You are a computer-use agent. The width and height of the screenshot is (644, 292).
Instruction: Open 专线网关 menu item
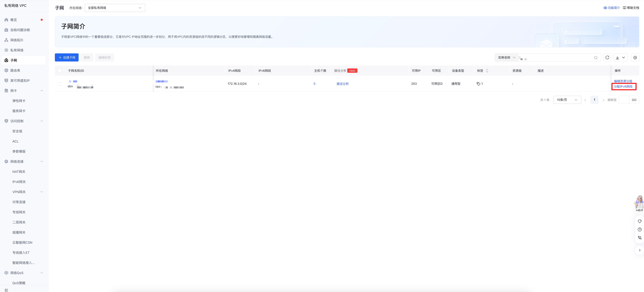pos(19,212)
